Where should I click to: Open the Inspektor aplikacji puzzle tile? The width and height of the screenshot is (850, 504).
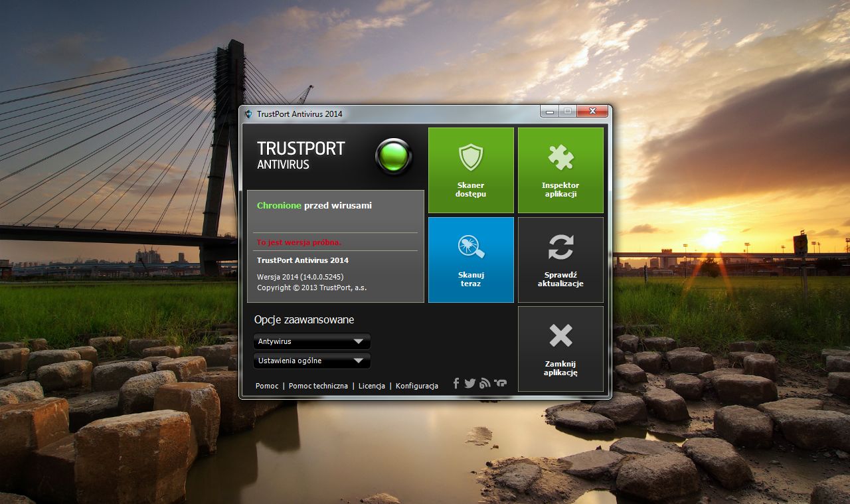point(560,170)
